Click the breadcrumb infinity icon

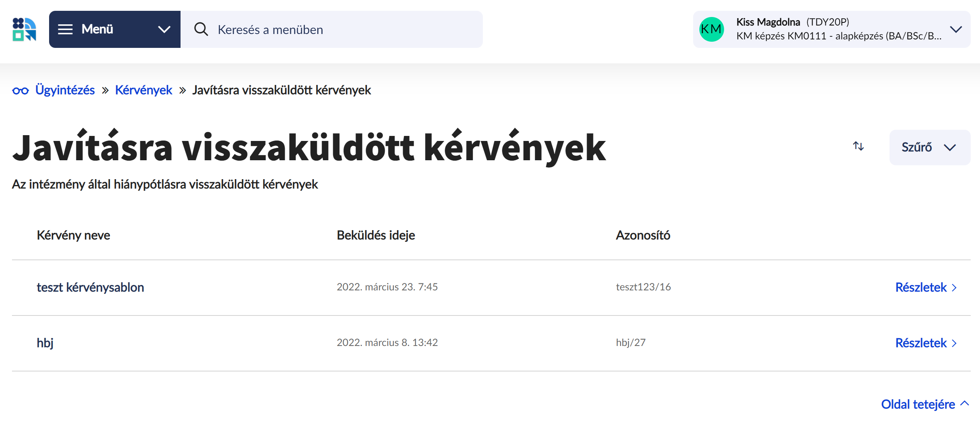[20, 90]
